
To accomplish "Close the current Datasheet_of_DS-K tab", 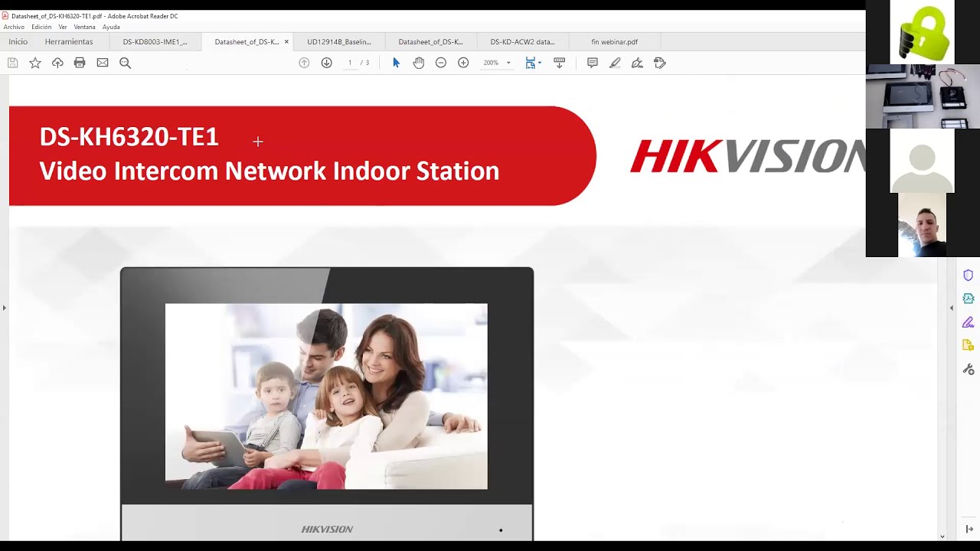I will pyautogui.click(x=286, y=42).
